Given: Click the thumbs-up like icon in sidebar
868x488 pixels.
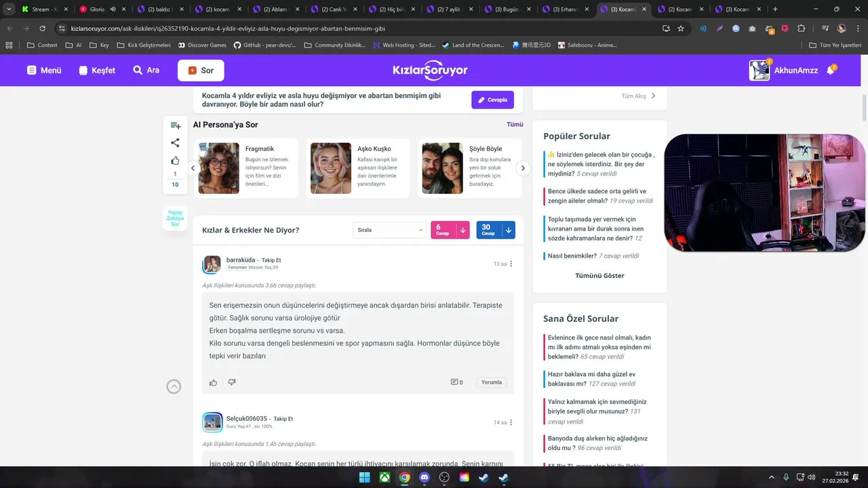Looking at the screenshot, I should pos(175,161).
